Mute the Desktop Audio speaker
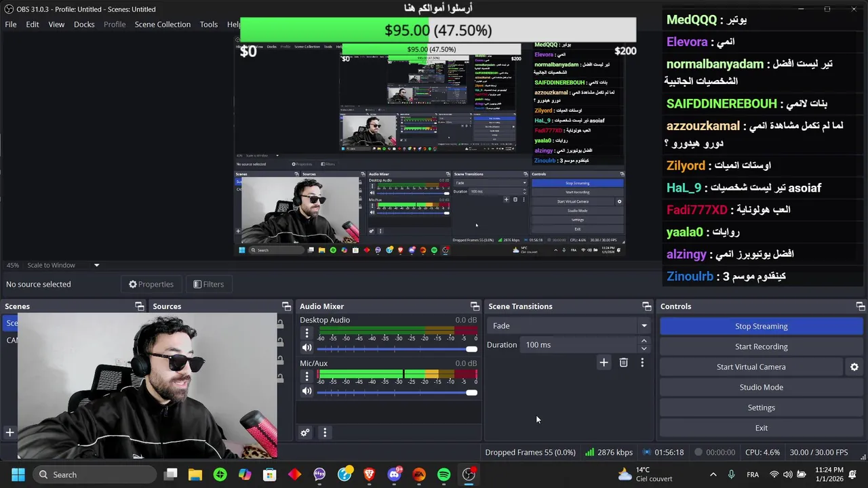The width and height of the screenshot is (868, 488). (x=307, y=348)
